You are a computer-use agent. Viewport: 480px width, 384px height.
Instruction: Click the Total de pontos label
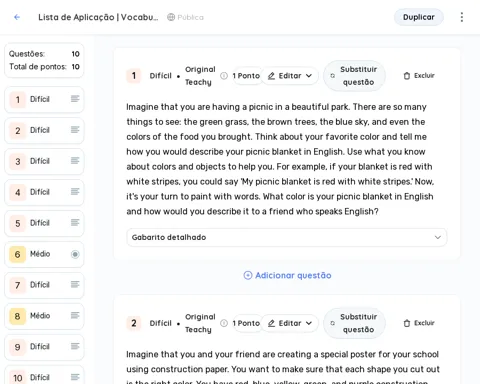click(38, 67)
